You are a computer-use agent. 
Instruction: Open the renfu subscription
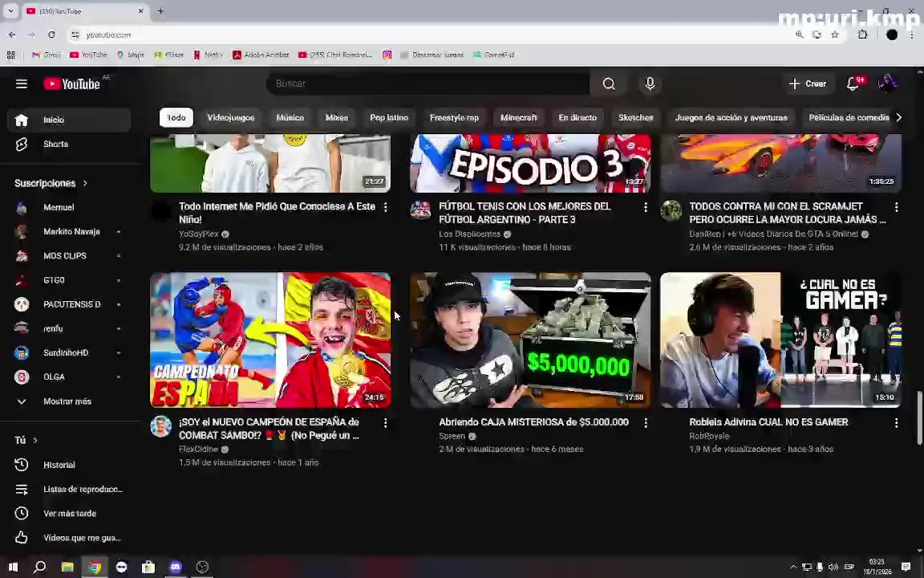tap(69, 328)
